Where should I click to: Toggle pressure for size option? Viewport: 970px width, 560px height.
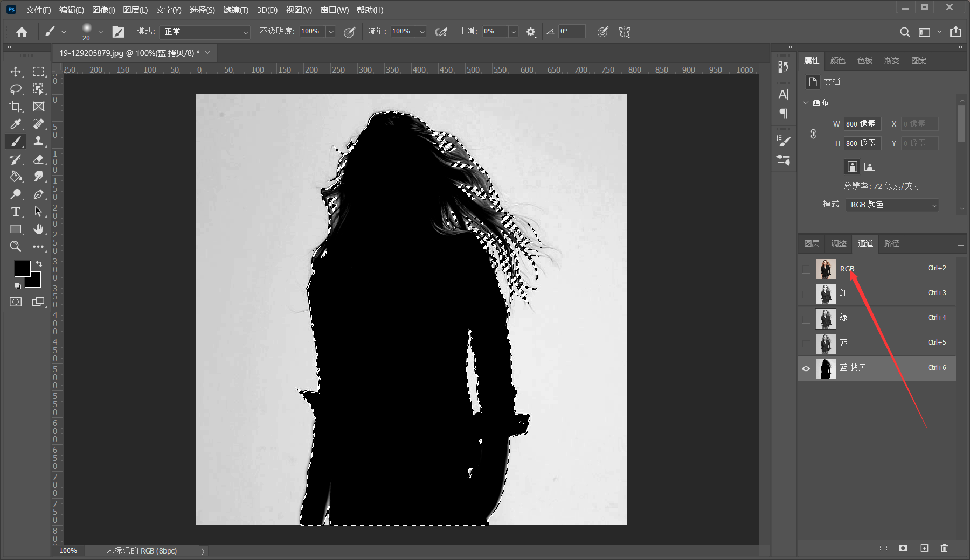603,32
